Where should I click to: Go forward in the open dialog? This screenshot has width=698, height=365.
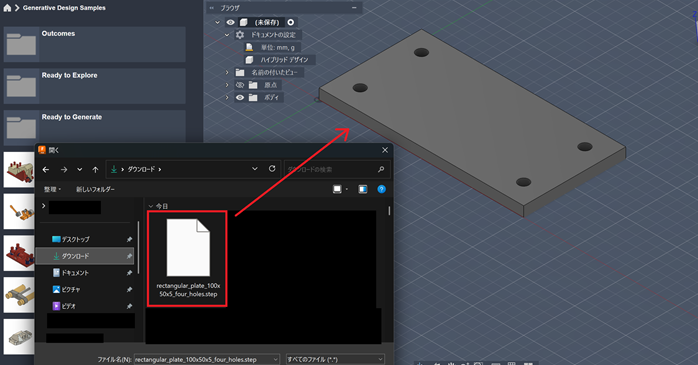(64, 170)
